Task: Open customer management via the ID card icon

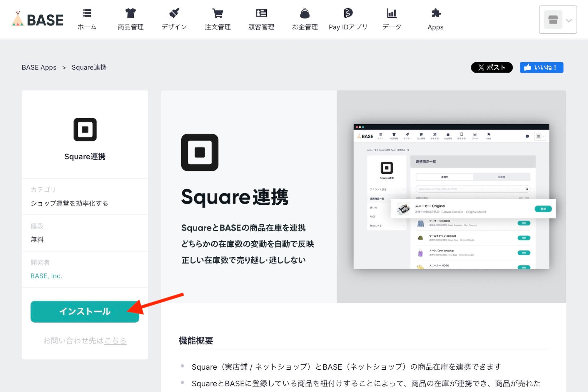Action: (x=261, y=14)
